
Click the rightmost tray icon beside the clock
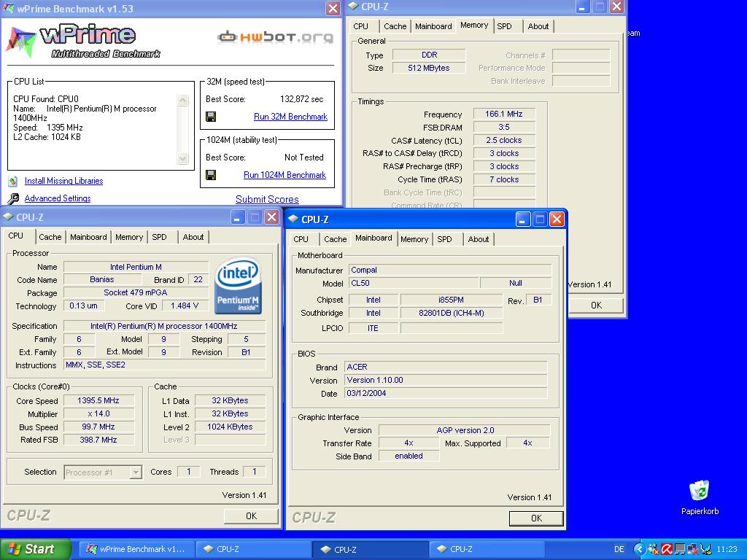(706, 549)
